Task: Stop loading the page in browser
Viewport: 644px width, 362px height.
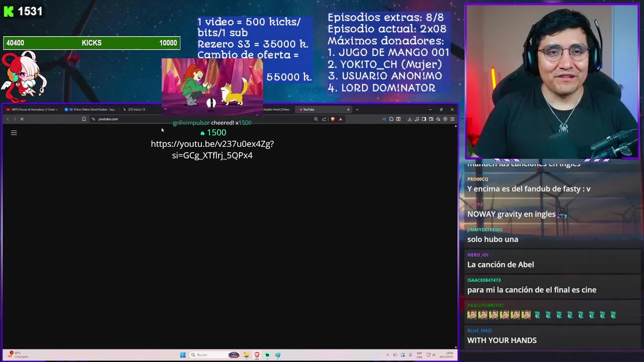Action: point(22,119)
